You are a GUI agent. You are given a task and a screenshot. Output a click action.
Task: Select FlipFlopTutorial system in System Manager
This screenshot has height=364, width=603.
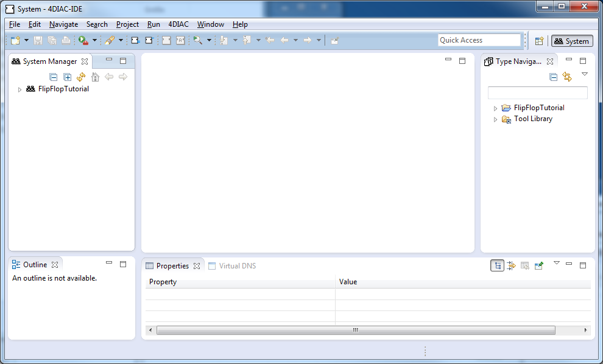tap(63, 89)
